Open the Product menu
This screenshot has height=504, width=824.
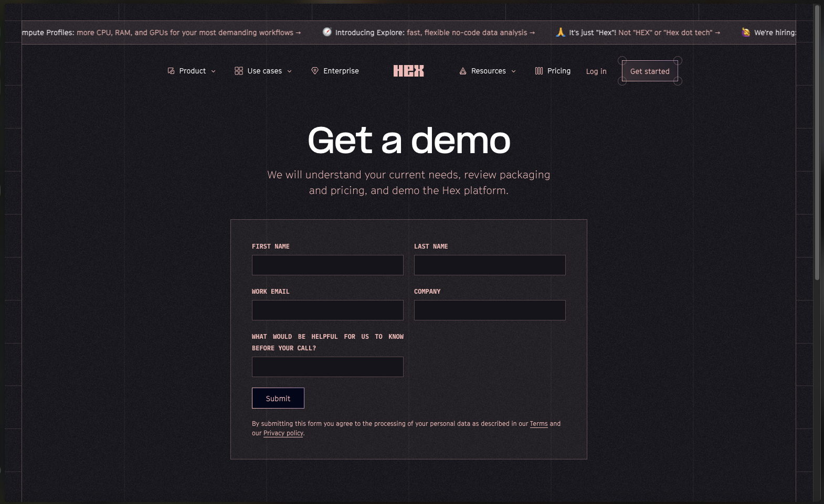coord(192,71)
